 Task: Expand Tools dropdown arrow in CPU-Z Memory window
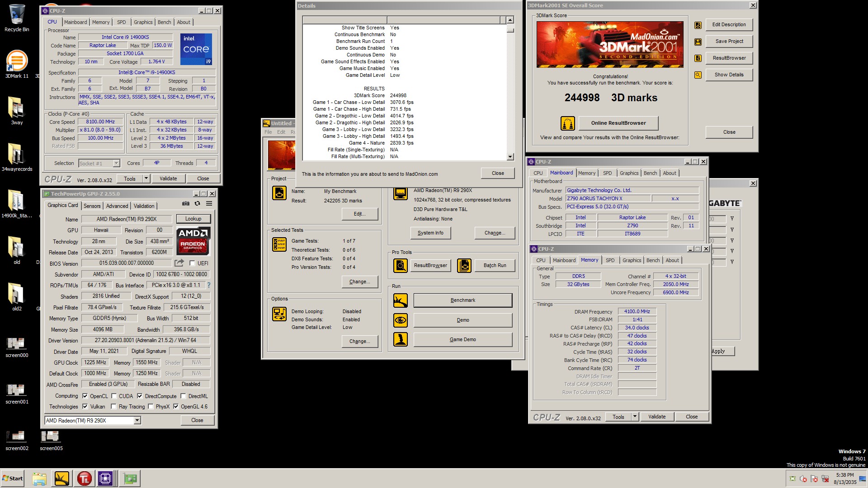(x=635, y=417)
